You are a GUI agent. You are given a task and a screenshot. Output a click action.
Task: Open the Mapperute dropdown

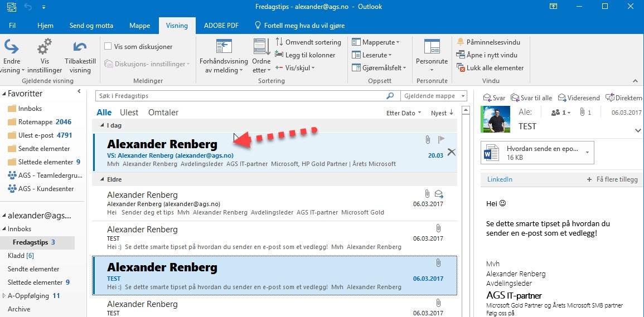pyautogui.click(x=375, y=42)
